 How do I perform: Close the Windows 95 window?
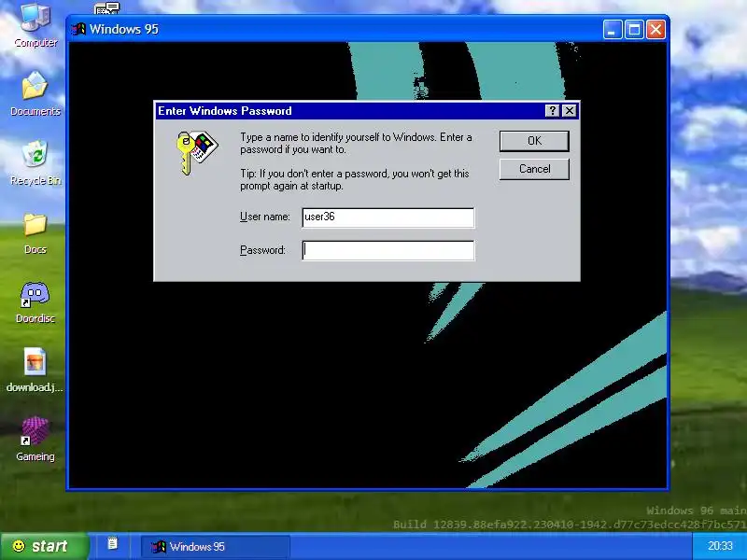click(x=656, y=30)
